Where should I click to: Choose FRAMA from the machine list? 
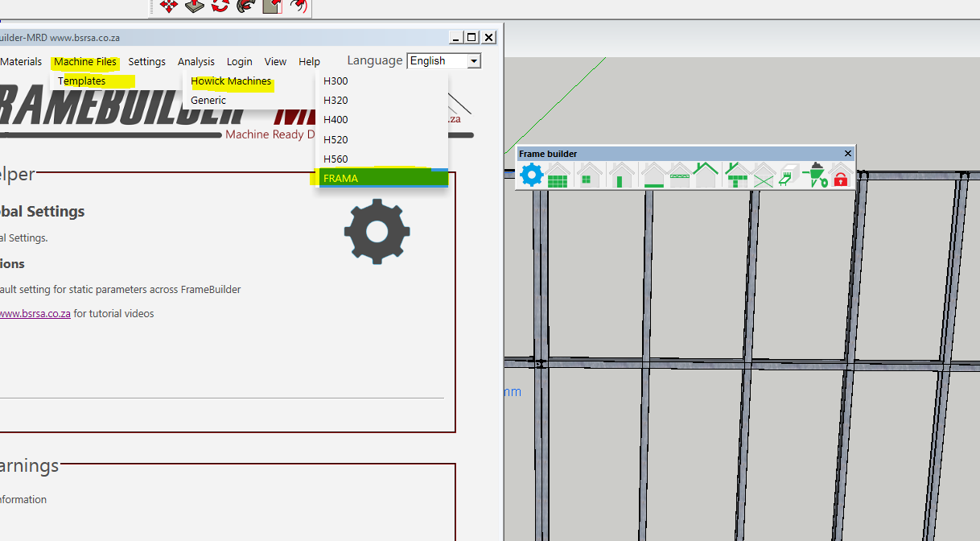[340, 178]
